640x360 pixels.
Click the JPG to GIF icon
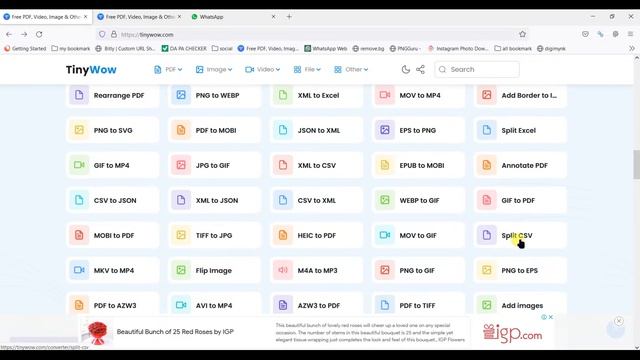pyautogui.click(x=181, y=165)
